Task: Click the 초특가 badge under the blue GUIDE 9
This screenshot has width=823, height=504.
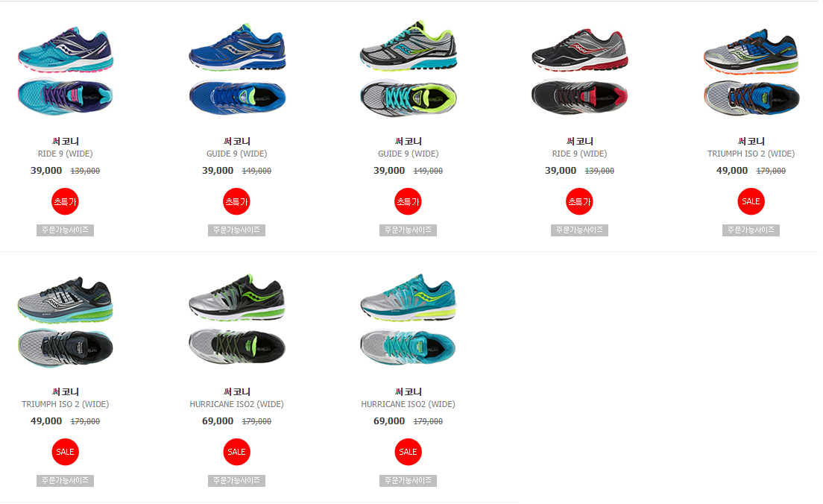Action: point(236,201)
